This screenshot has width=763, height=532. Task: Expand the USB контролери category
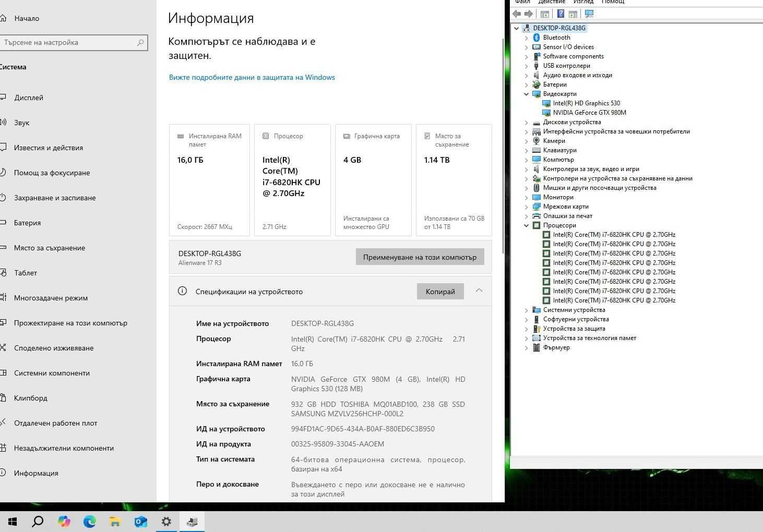point(527,66)
